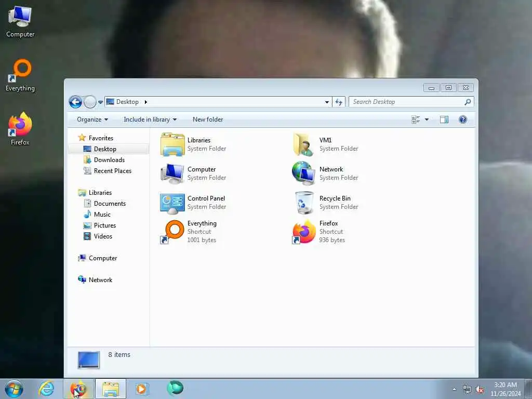Maximize the Desktop Explorer window

click(x=448, y=88)
